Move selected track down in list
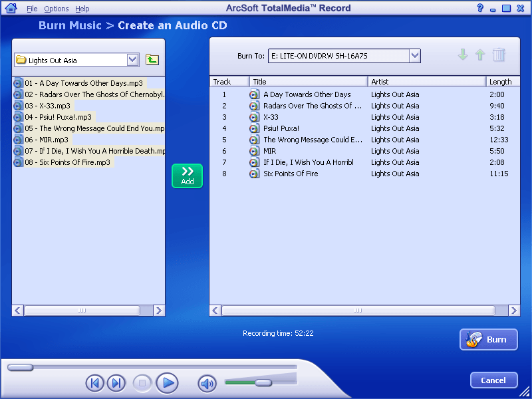 tap(463, 55)
